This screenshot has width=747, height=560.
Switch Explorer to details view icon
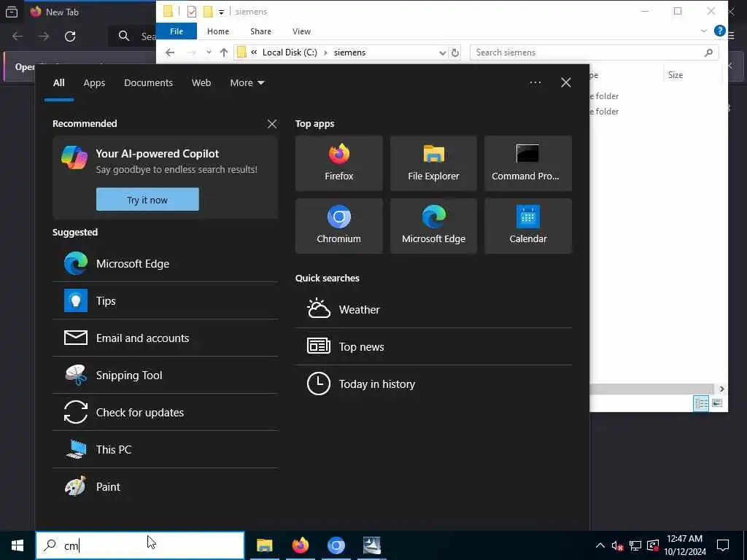(701, 403)
